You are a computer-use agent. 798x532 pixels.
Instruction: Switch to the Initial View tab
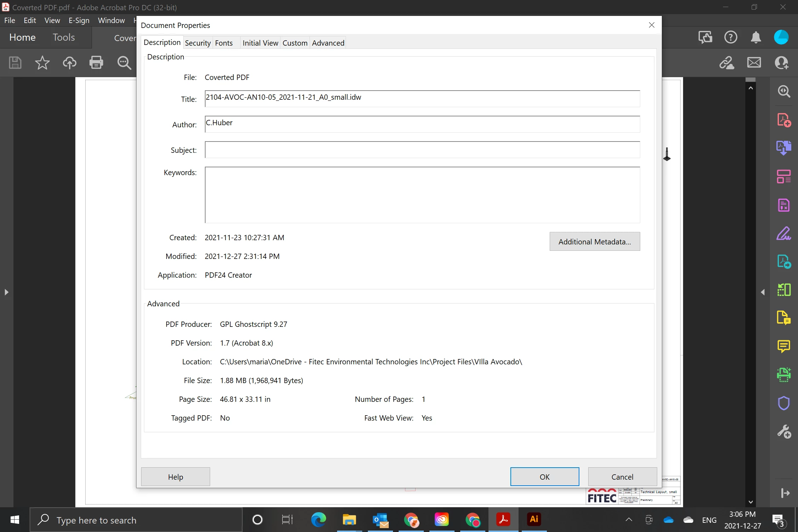(x=260, y=43)
